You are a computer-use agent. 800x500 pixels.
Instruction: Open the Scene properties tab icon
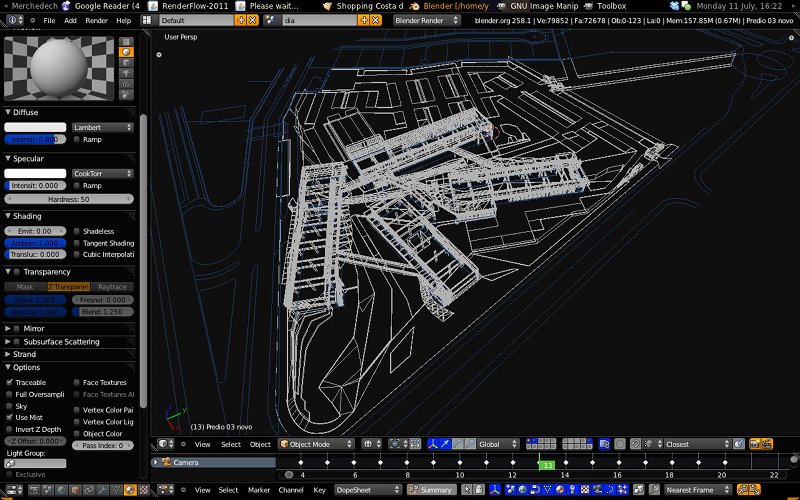pos(48,490)
